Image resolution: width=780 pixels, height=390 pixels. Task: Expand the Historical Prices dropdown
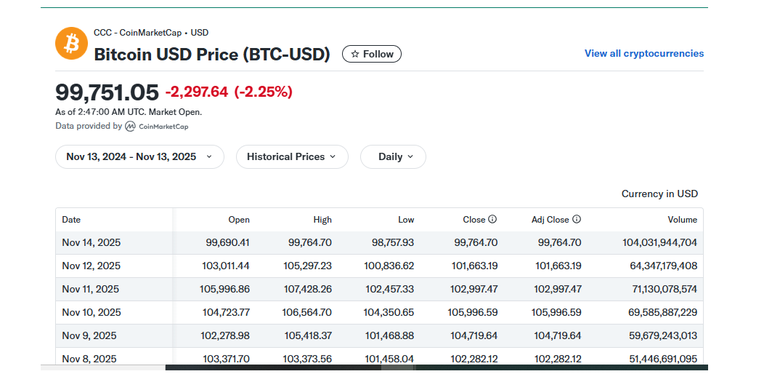[x=292, y=157]
